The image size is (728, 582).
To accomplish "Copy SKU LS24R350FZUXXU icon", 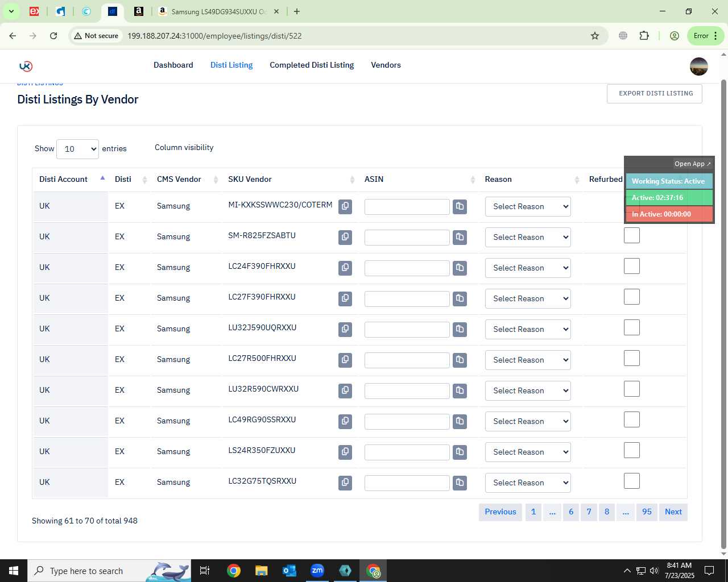I will 345,452.
